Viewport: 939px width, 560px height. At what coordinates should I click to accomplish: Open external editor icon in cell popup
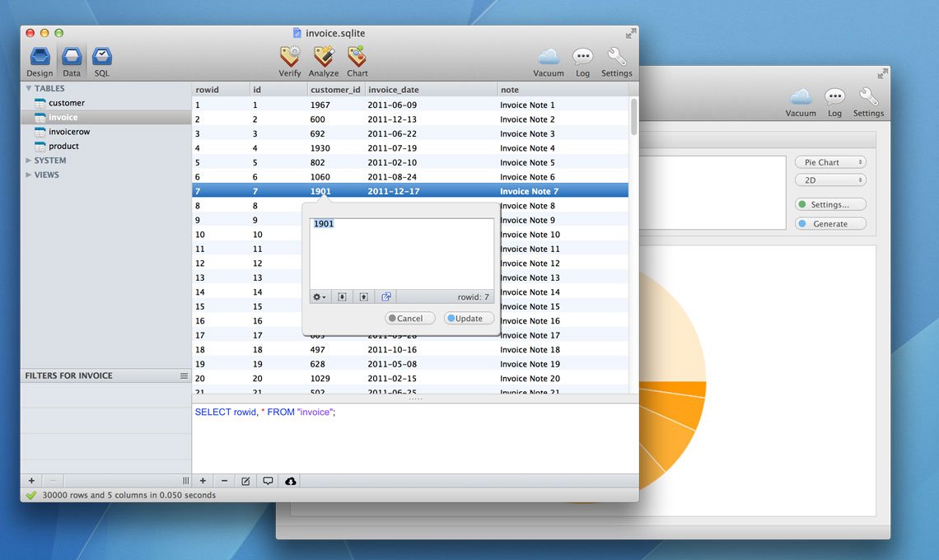pyautogui.click(x=386, y=296)
